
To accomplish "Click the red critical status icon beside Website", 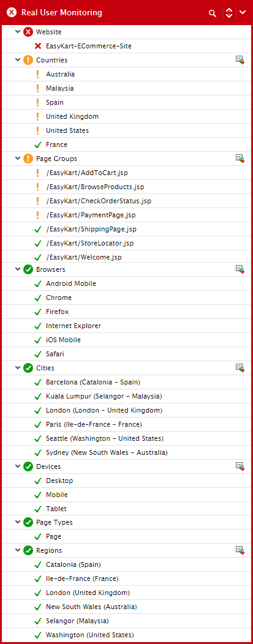I will point(28,32).
